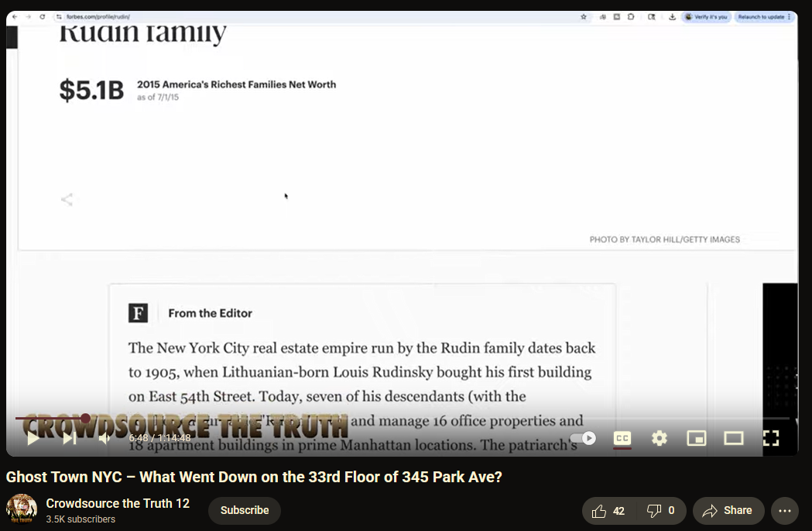Screen dimensions: 812x531
Task: Switch to miniplayer mode
Action: [x=697, y=438]
